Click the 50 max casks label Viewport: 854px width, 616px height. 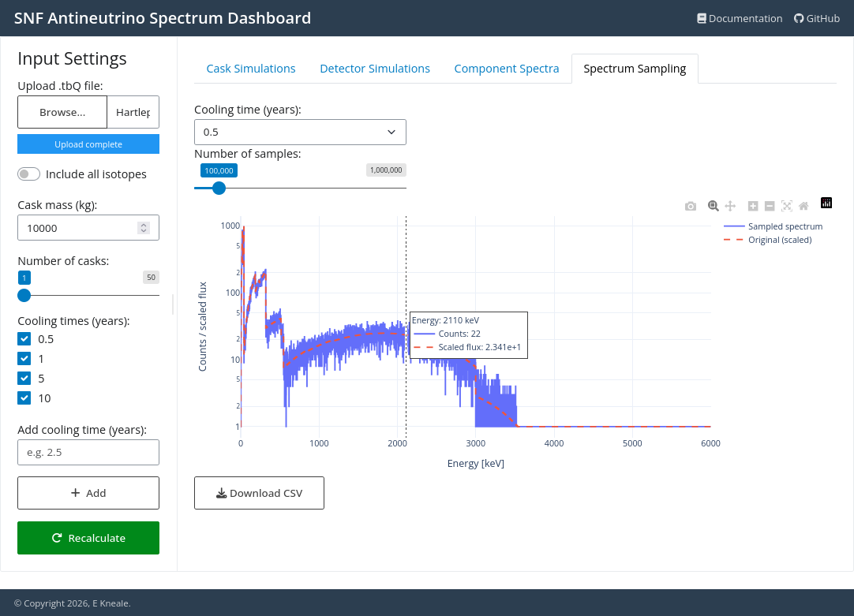pyautogui.click(x=151, y=278)
